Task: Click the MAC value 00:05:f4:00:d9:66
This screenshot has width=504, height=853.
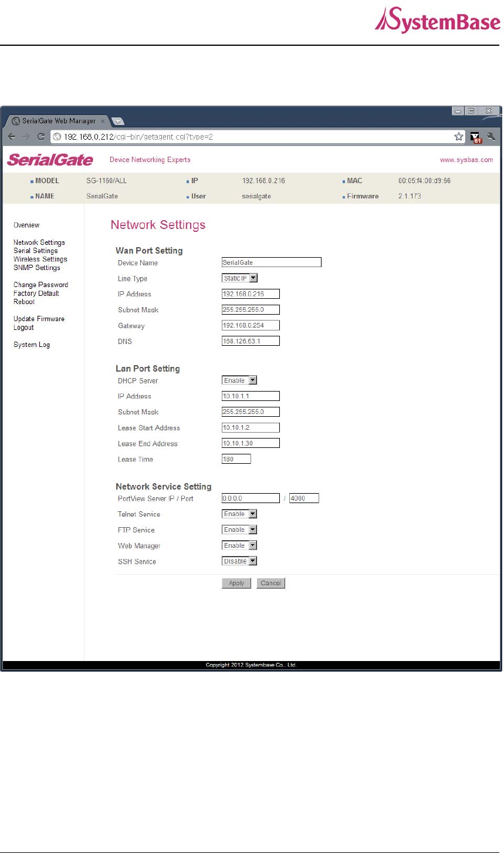Action: click(424, 181)
